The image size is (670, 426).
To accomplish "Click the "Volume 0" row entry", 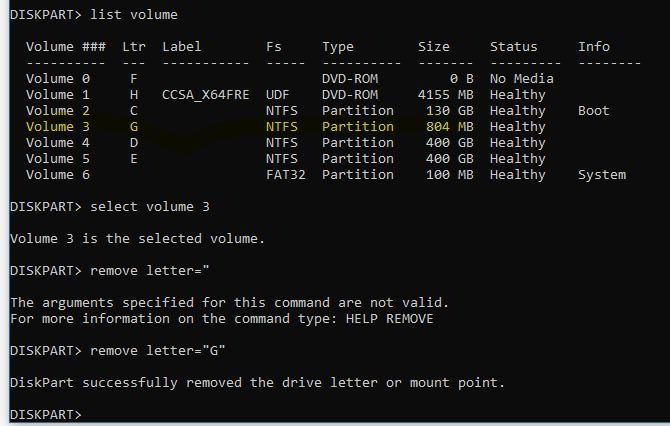I will pos(57,78).
